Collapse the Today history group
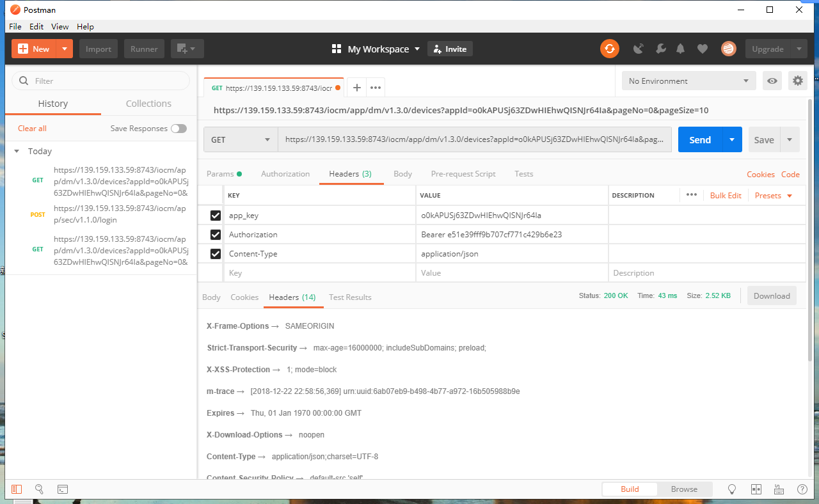The width and height of the screenshot is (819, 504). (17, 152)
